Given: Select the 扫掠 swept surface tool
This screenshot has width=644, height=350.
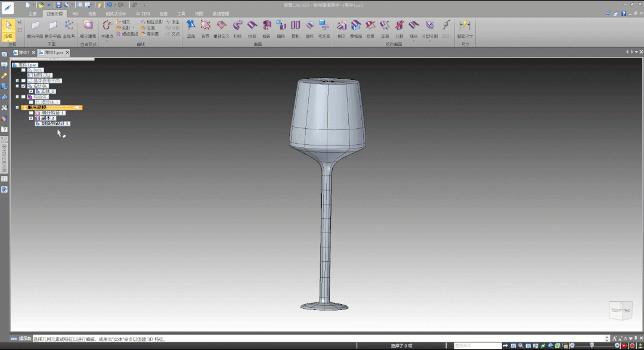Looking at the screenshot, I should click(x=237, y=29).
